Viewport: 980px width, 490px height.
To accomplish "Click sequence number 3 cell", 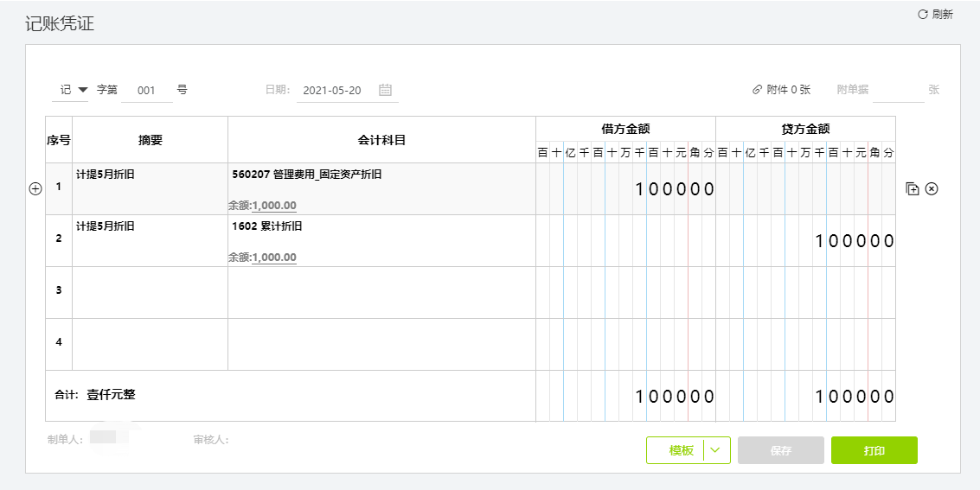I will tap(59, 293).
